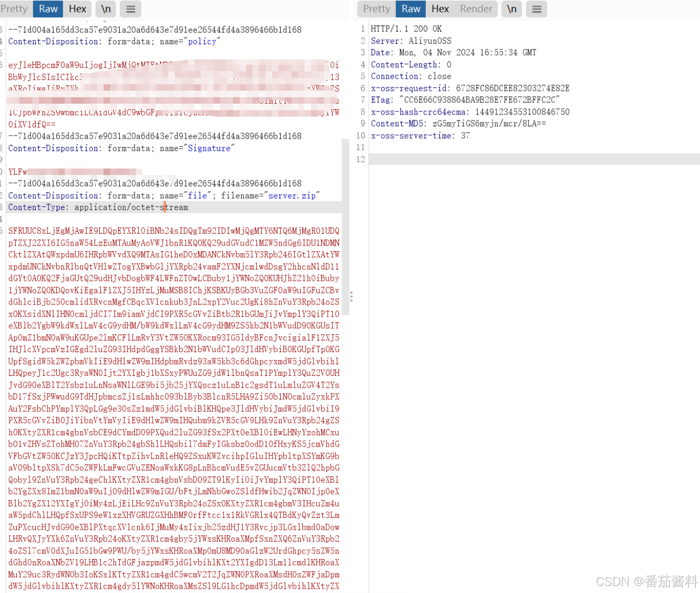Click the form field name "policy"
The image size is (700, 593).
coord(202,42)
